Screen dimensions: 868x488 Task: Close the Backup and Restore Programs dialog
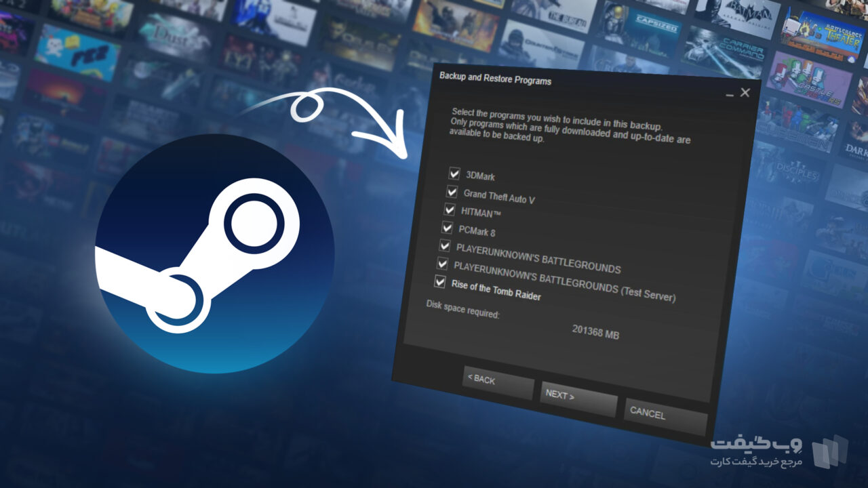(x=745, y=93)
